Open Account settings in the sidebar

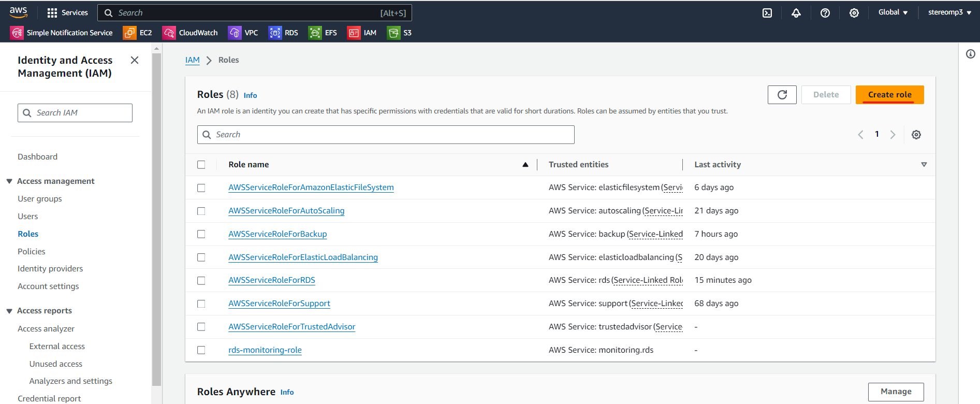point(48,286)
